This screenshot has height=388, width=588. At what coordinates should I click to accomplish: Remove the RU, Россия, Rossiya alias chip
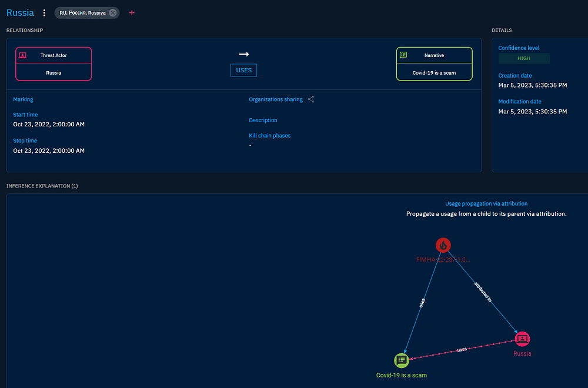[112, 12]
